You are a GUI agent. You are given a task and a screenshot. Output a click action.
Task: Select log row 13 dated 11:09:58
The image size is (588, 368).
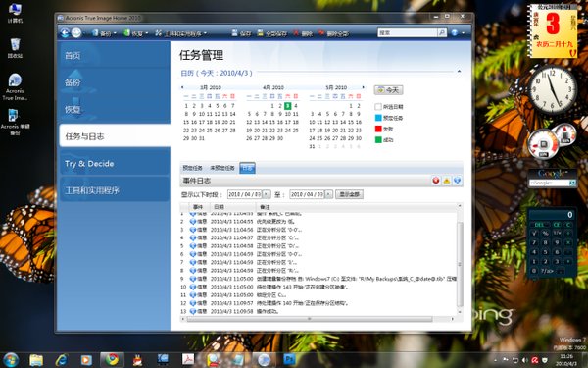pos(318,311)
